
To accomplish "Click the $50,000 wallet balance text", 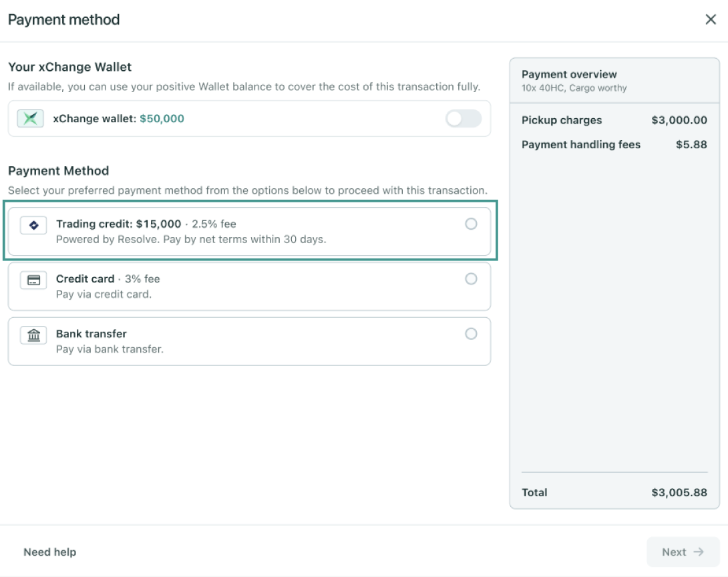I will tap(162, 119).
